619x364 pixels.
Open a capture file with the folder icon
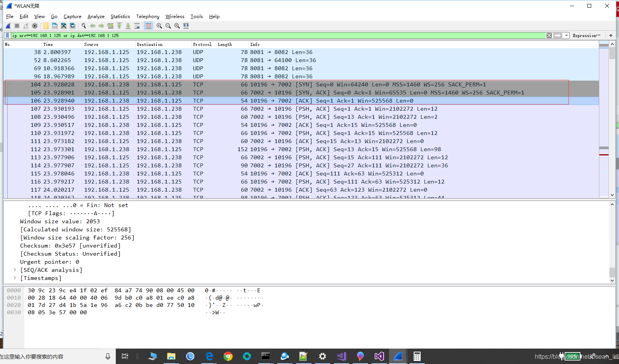[x=46, y=26]
